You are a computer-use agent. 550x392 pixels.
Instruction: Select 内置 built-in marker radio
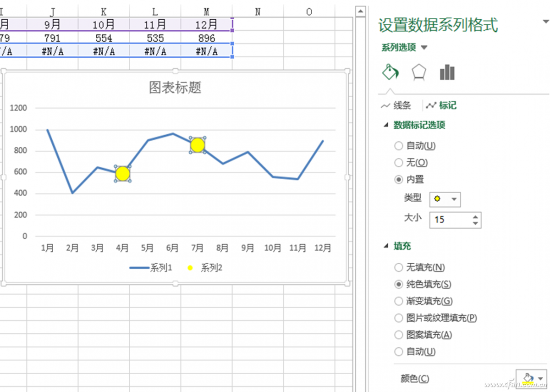click(399, 180)
